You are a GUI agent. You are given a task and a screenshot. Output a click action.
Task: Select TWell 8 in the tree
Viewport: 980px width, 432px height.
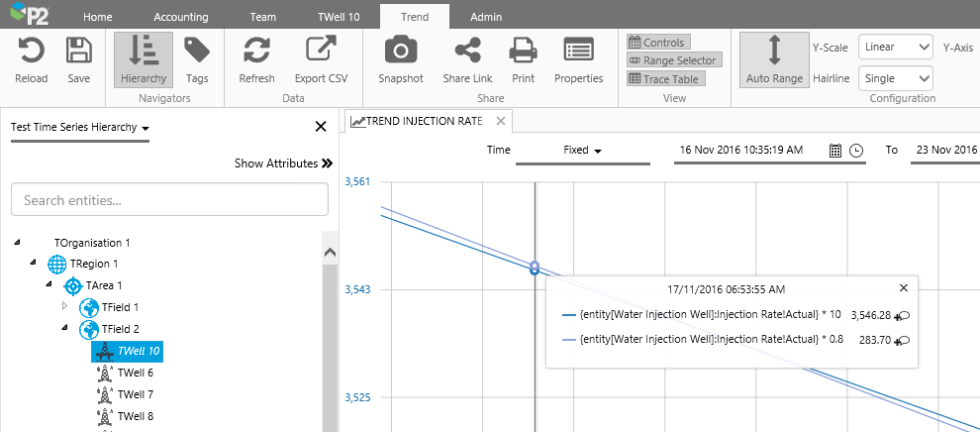pos(136,416)
